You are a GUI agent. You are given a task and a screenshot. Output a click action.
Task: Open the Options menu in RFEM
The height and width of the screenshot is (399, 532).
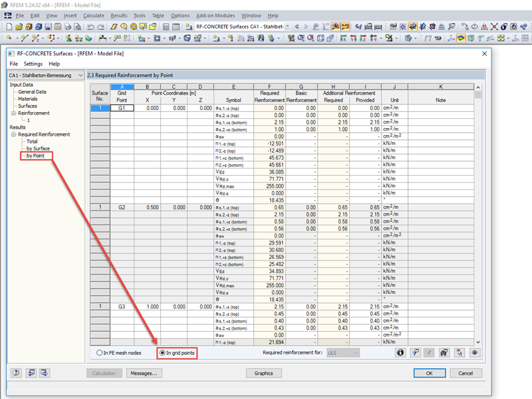point(180,15)
